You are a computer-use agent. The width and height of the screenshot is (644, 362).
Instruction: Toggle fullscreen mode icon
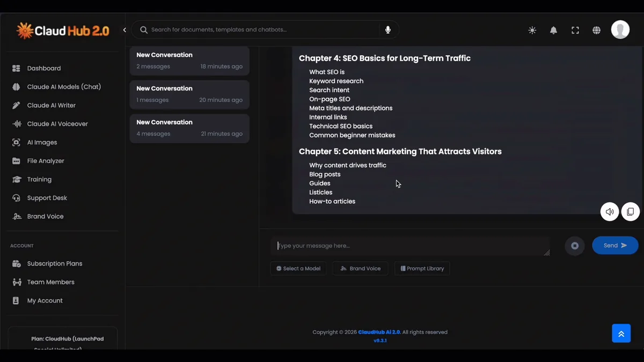575,31
